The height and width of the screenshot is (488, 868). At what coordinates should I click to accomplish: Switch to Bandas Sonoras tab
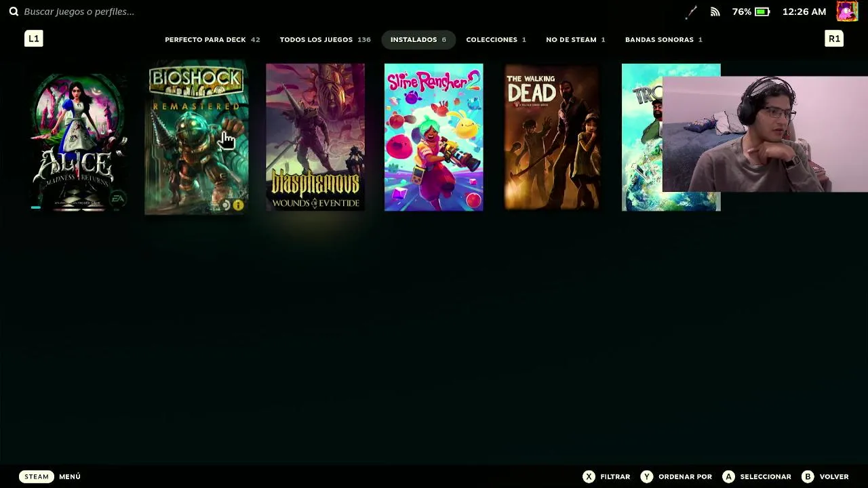pos(663,39)
